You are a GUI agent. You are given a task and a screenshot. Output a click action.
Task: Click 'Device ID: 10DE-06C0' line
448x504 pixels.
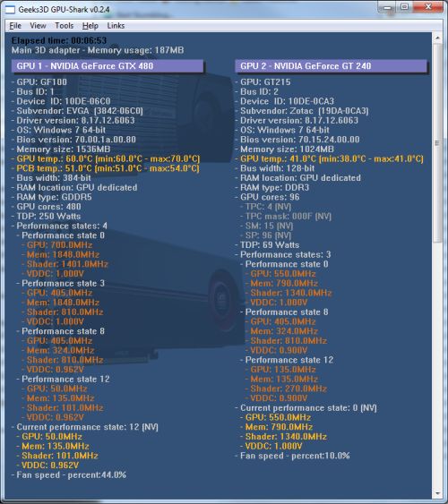coord(61,101)
